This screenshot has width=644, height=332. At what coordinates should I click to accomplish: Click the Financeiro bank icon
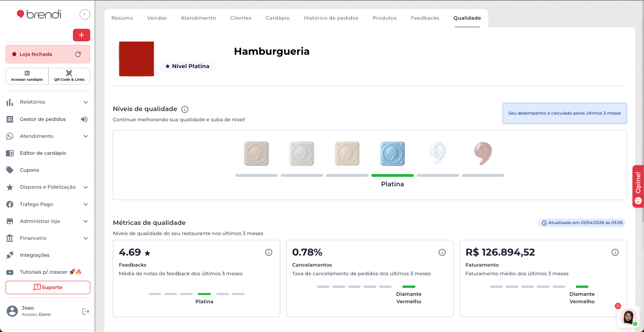(x=10, y=238)
